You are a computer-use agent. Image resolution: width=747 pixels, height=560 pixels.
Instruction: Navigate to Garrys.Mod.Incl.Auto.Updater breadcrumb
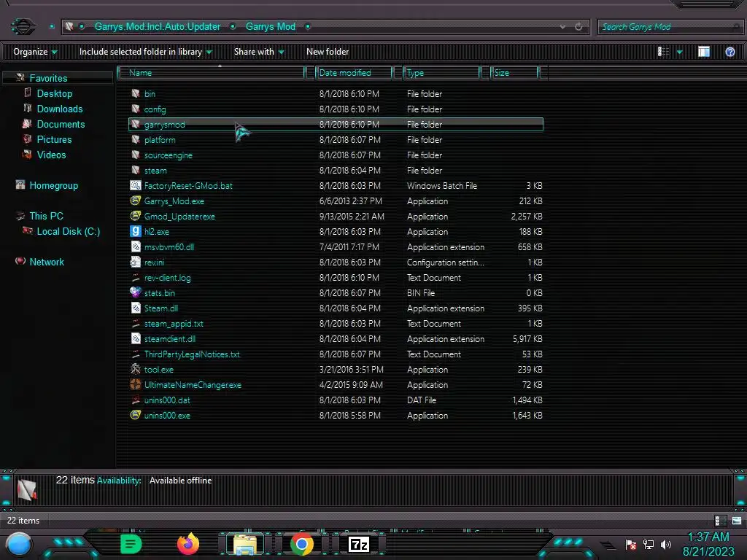[x=158, y=27]
